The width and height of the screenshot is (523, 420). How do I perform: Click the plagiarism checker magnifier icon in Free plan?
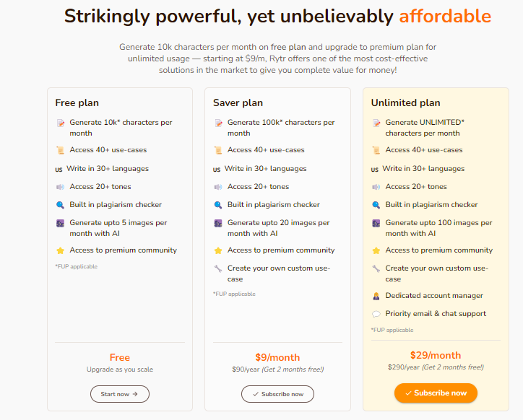click(x=61, y=205)
